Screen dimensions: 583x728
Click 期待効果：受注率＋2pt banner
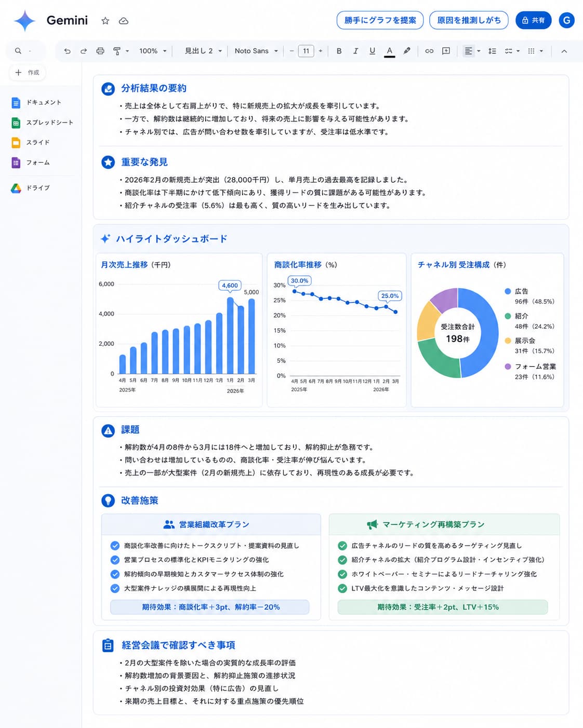(443, 607)
